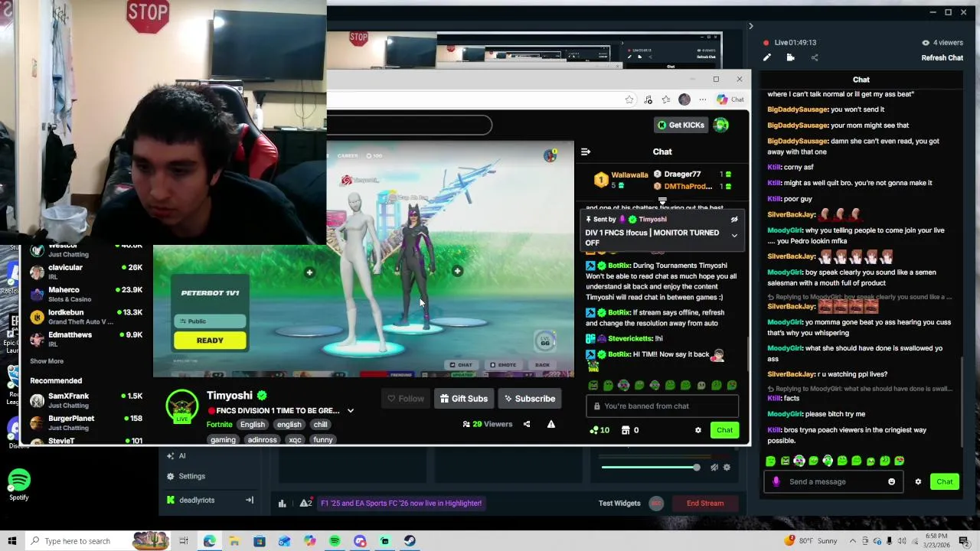Select the funny tag
The height and width of the screenshot is (551, 980).
click(x=323, y=440)
